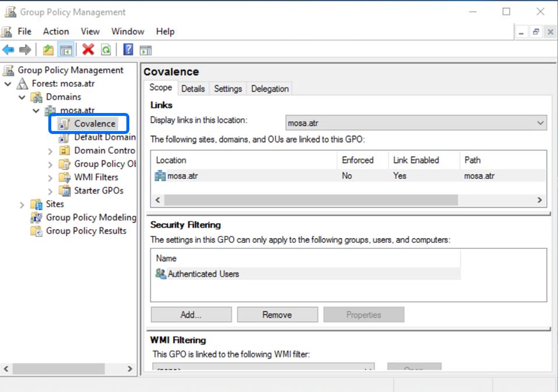Click the Group Policy Objects folder icon
The image size is (558, 392).
[65, 164]
